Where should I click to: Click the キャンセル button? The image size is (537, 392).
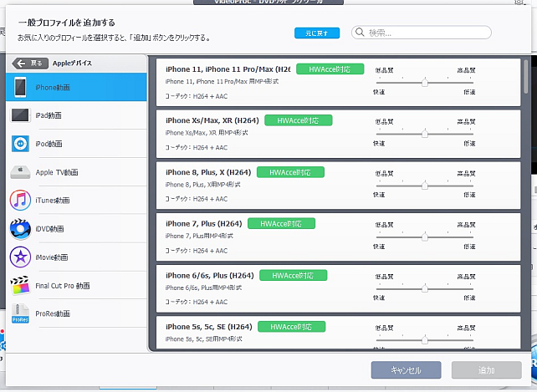pos(406,370)
